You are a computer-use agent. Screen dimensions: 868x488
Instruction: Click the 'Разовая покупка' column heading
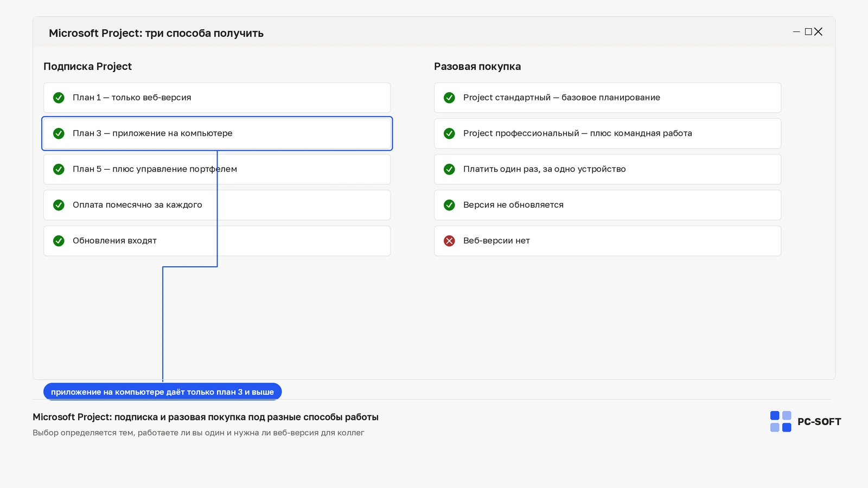coord(477,67)
